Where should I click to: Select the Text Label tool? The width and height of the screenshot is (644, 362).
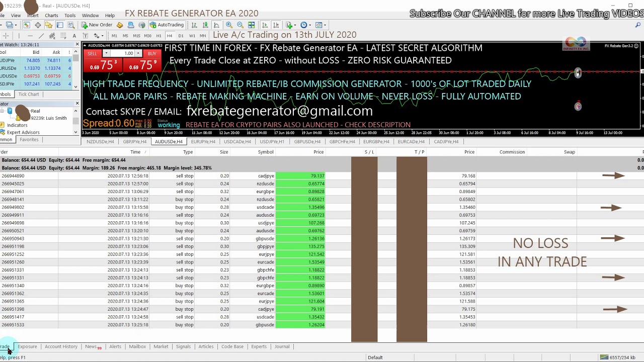[86, 36]
